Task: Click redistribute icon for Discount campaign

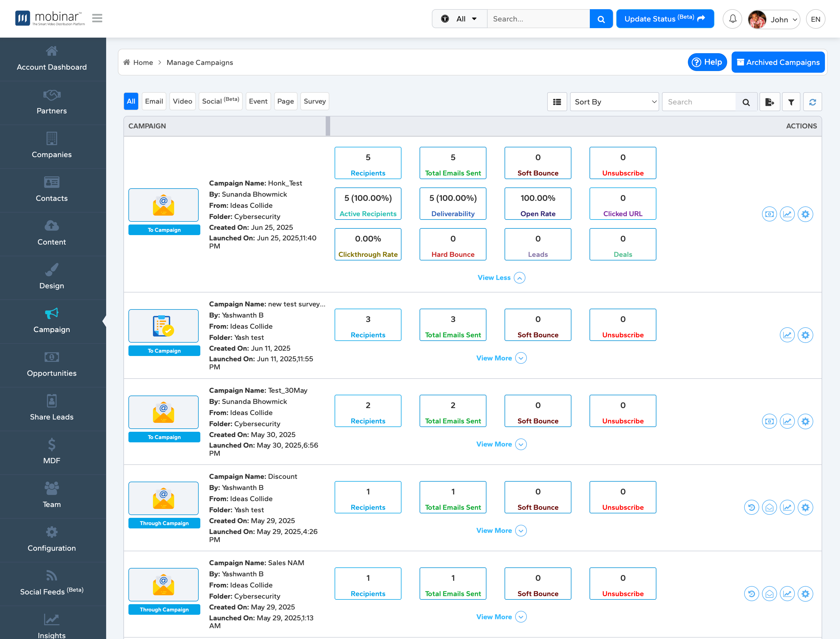Action: click(751, 508)
